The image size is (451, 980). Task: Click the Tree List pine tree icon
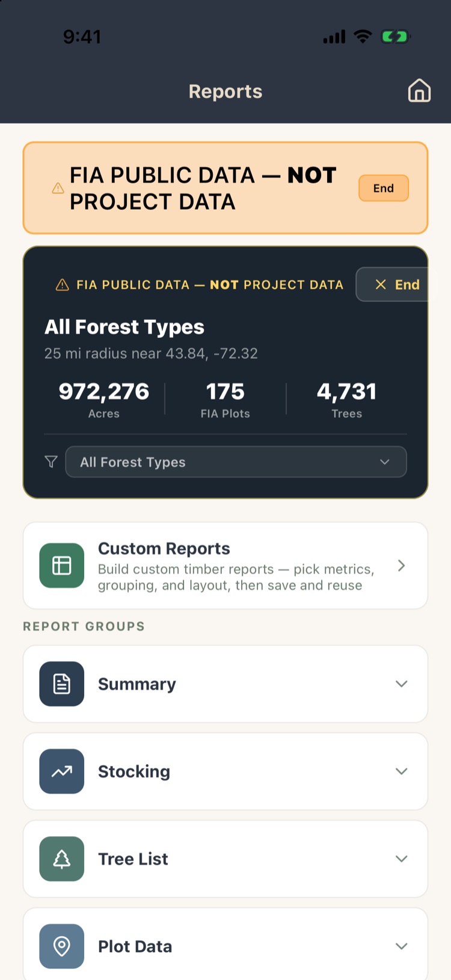[x=62, y=859]
